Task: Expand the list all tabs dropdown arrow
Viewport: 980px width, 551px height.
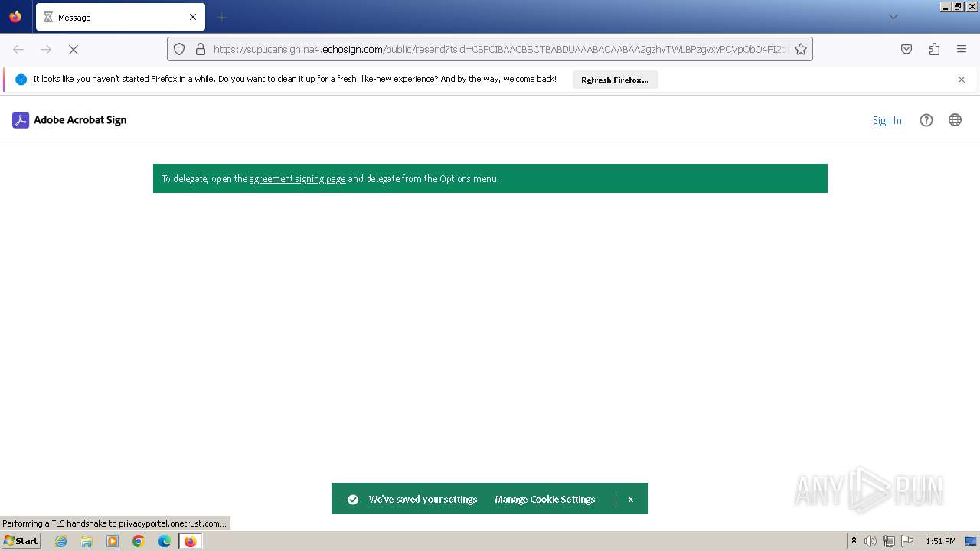Action: tap(893, 17)
